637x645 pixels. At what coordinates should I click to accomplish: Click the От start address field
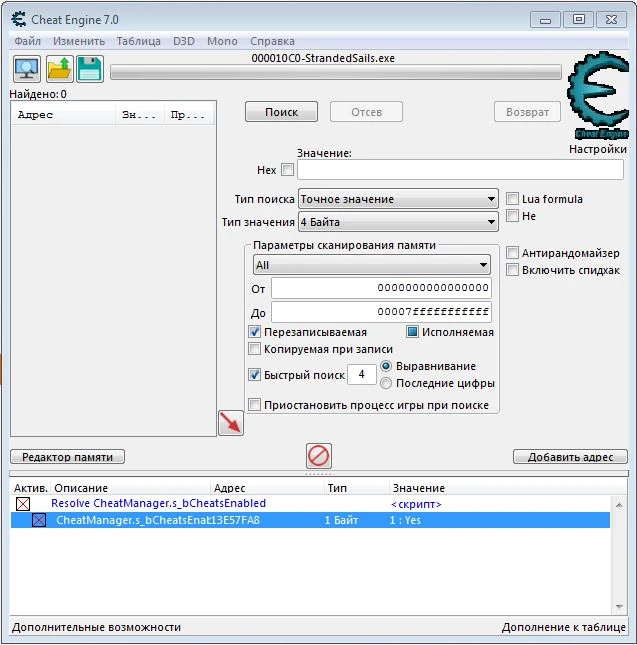[381, 288]
